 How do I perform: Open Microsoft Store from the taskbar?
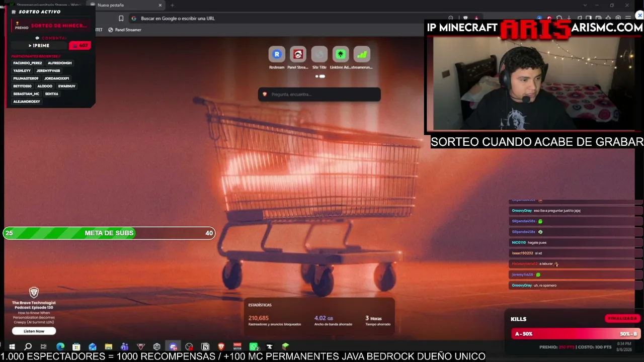pyautogui.click(x=76, y=346)
